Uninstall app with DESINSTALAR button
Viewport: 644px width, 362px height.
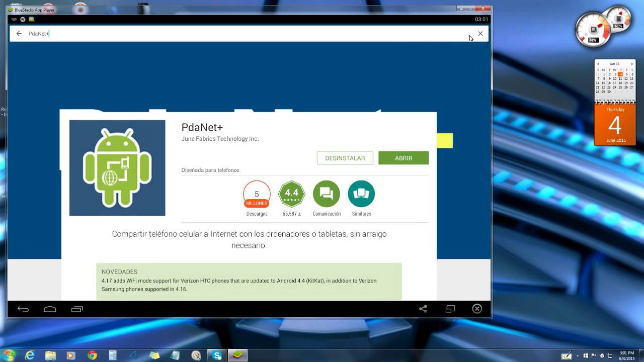[x=345, y=158]
